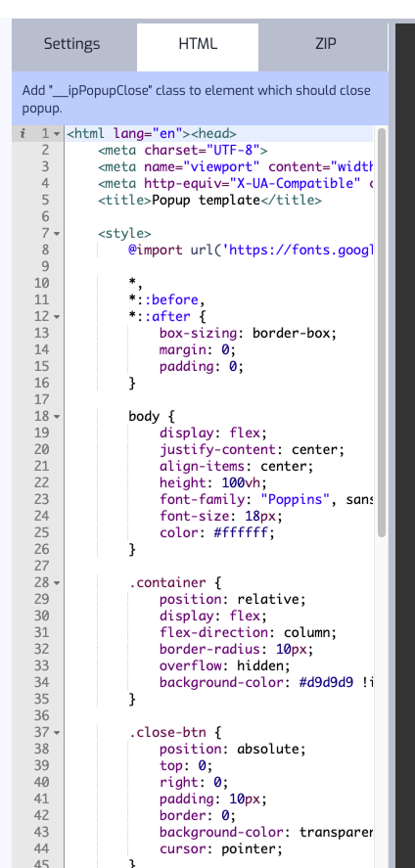This screenshot has height=868, width=415.
Task: Click position: absolute line
Action: point(232,749)
